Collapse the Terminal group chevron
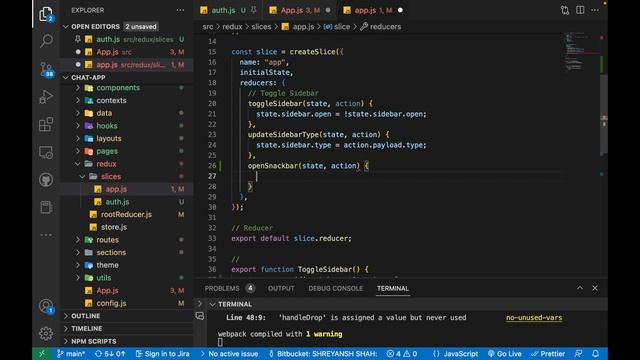 pos(212,304)
